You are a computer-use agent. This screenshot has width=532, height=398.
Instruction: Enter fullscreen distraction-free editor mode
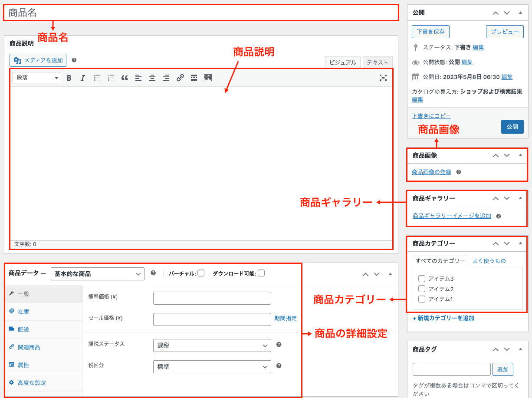pos(383,78)
